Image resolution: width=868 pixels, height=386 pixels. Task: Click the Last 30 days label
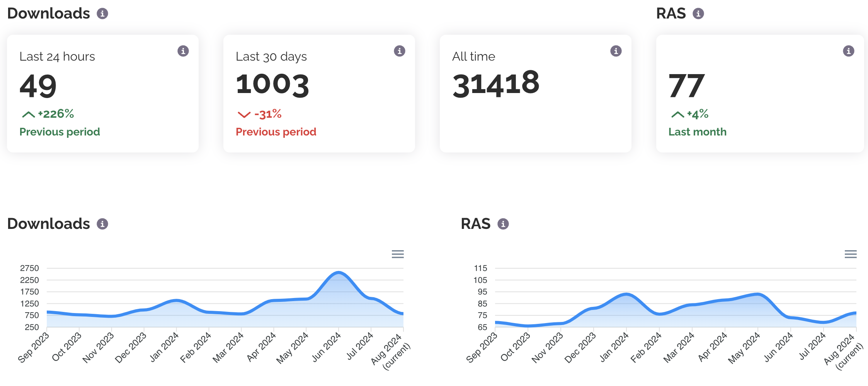pyautogui.click(x=271, y=57)
